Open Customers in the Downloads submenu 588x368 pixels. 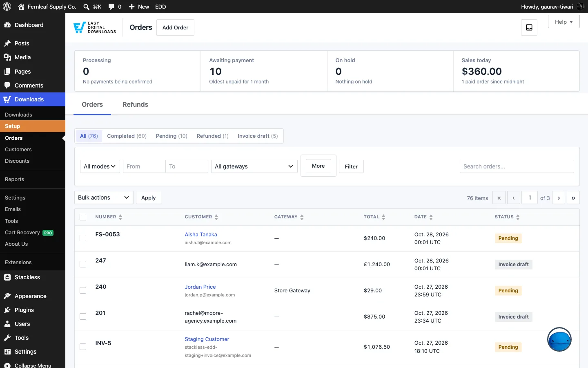18,150
